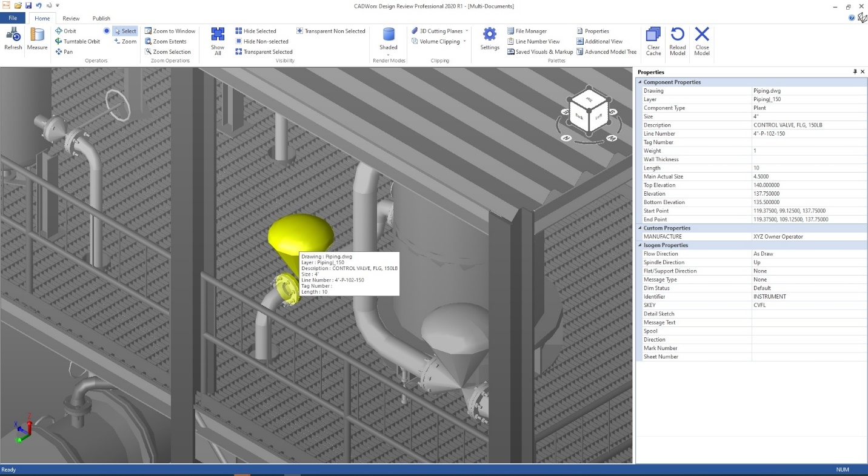Open file from quick access toolbar
Image resolution: width=868 pixels, height=476 pixels.
tap(18, 5)
